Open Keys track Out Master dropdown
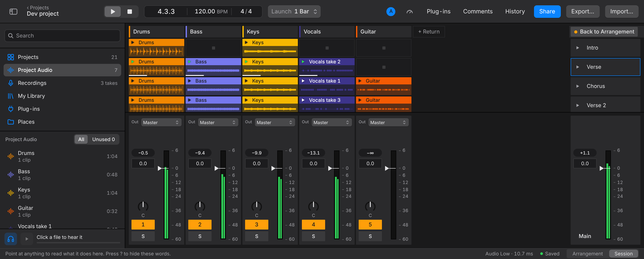This screenshot has width=644, height=259. 275,122
